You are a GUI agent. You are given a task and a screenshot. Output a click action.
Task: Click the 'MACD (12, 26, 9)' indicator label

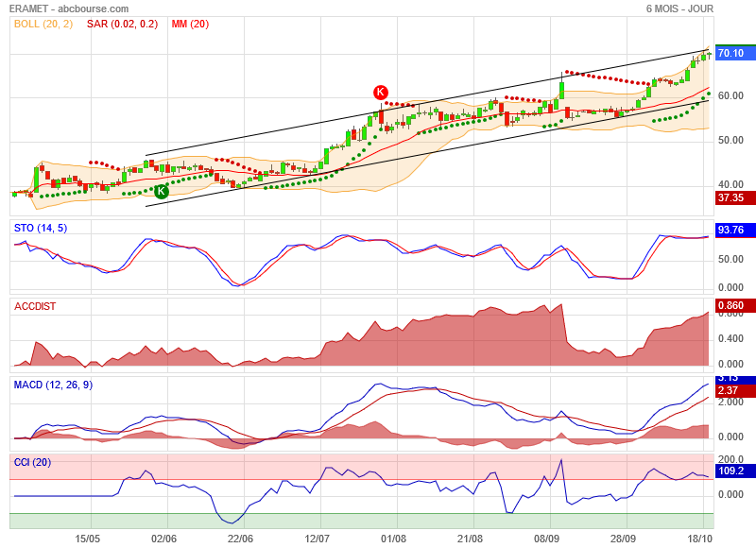tap(53, 385)
